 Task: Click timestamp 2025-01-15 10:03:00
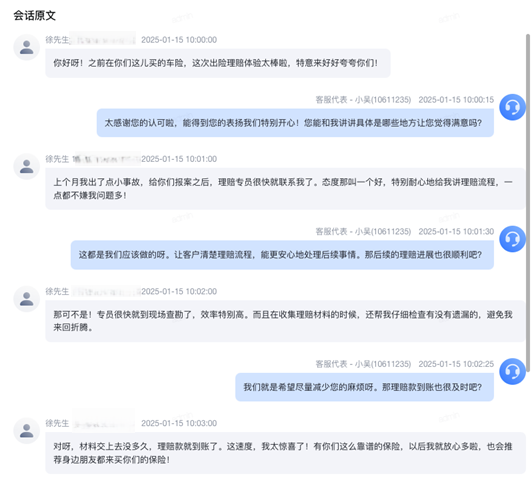pyautogui.click(x=179, y=423)
